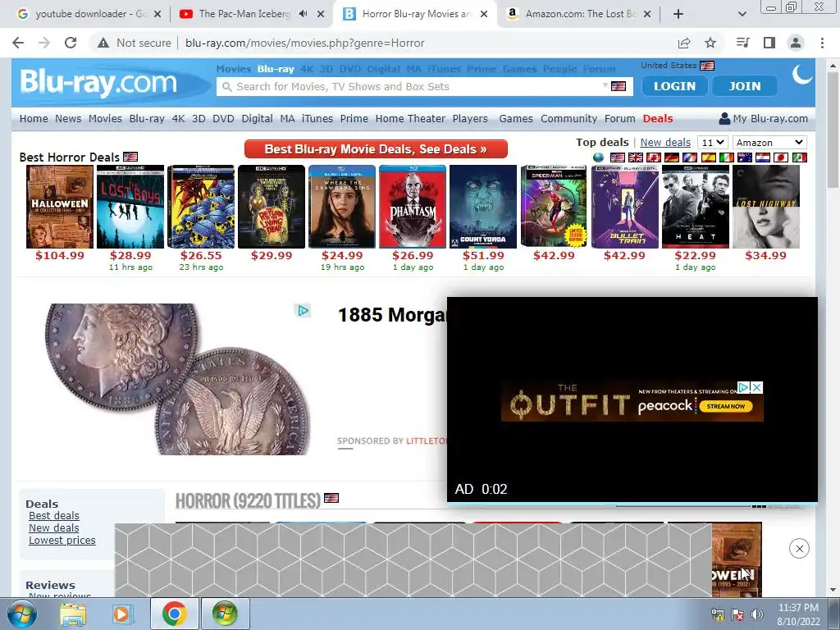
Task: Share this page icon in address bar
Action: pos(684,43)
